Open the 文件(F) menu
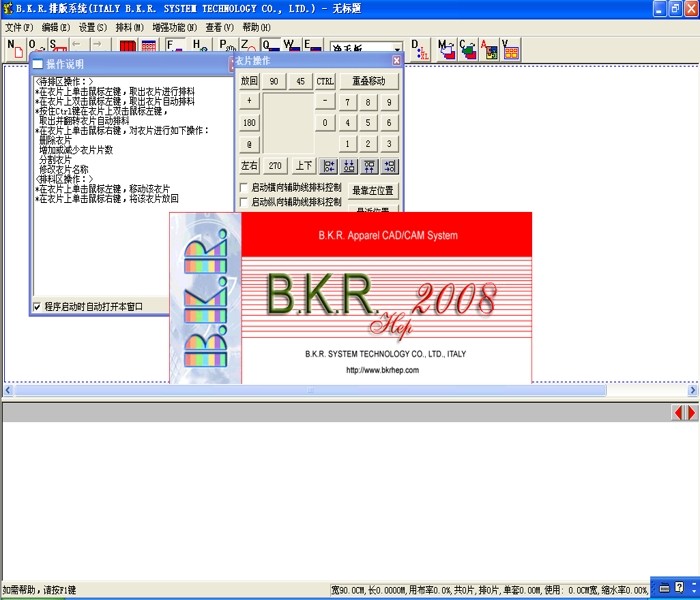Image resolution: width=700 pixels, height=600 pixels. [x=19, y=28]
